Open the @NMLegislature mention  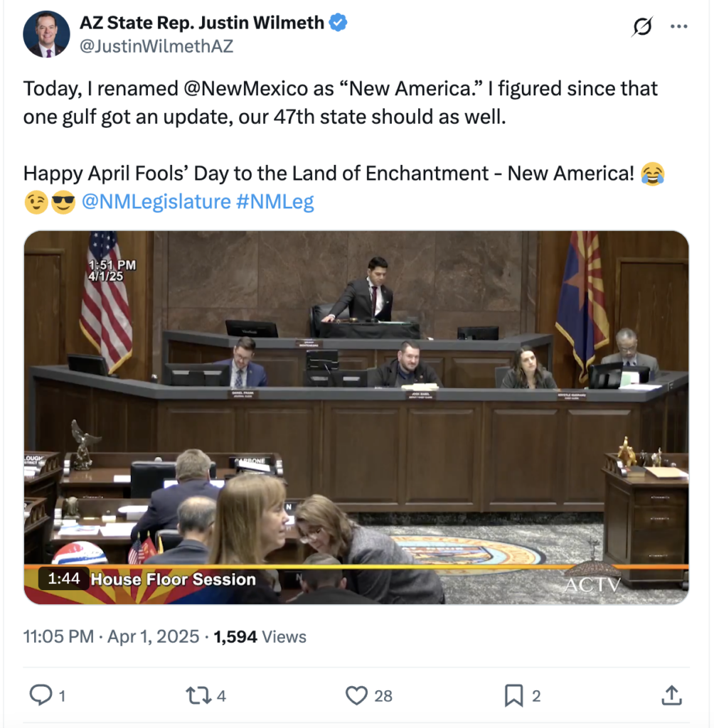(x=156, y=201)
